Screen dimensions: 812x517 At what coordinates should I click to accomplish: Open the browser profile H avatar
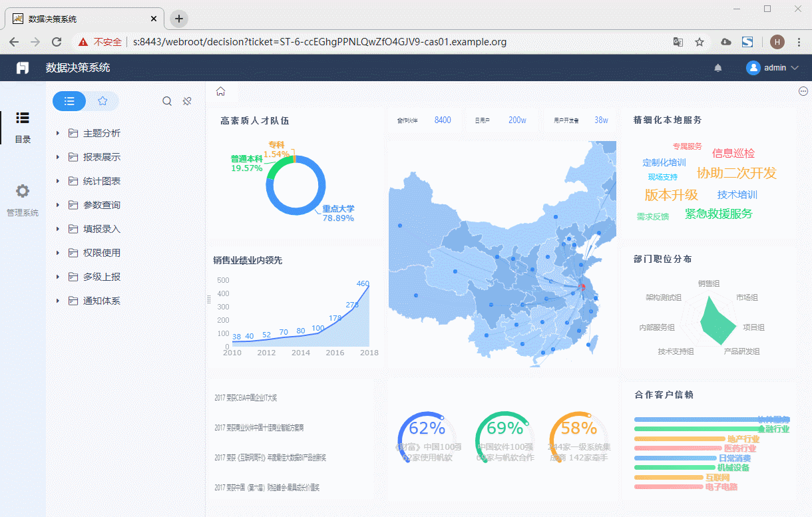point(777,42)
